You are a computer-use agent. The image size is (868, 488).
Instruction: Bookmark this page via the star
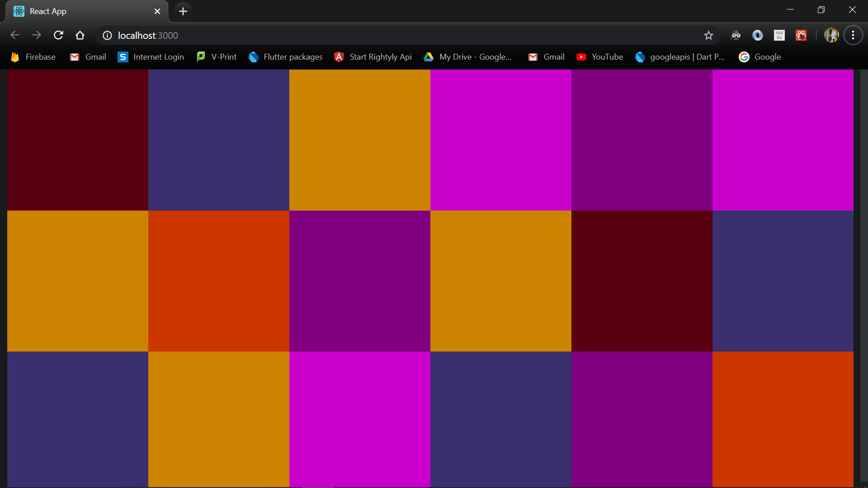708,35
